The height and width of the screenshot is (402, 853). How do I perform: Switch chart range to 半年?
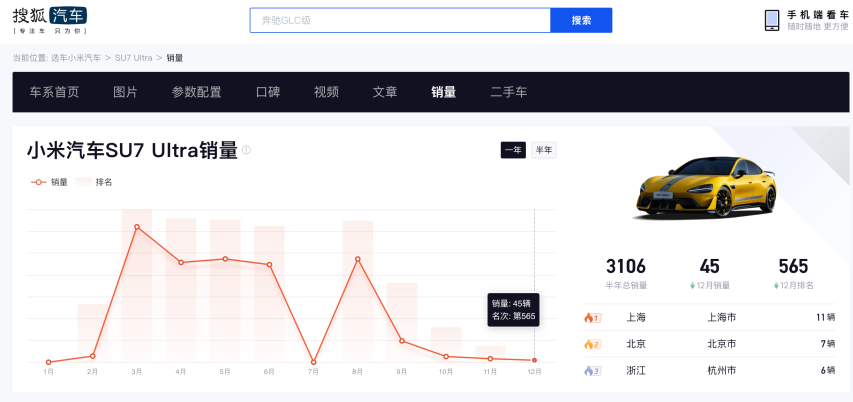(x=543, y=150)
